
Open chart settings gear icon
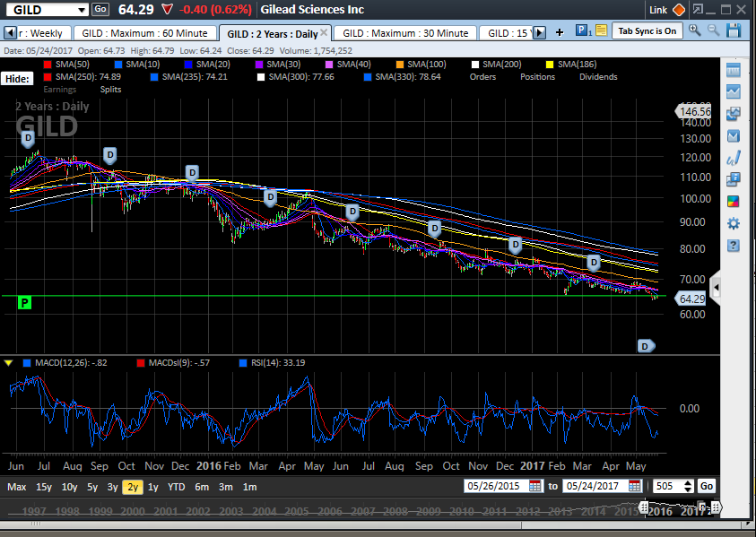(x=733, y=223)
